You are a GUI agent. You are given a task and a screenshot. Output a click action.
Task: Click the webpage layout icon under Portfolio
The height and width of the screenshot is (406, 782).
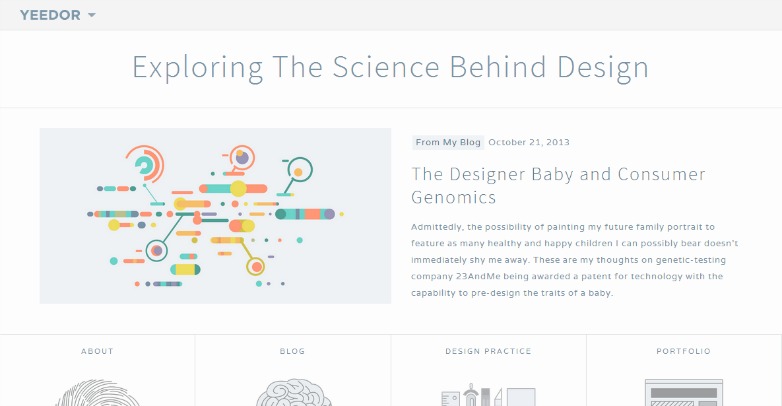coord(684,393)
